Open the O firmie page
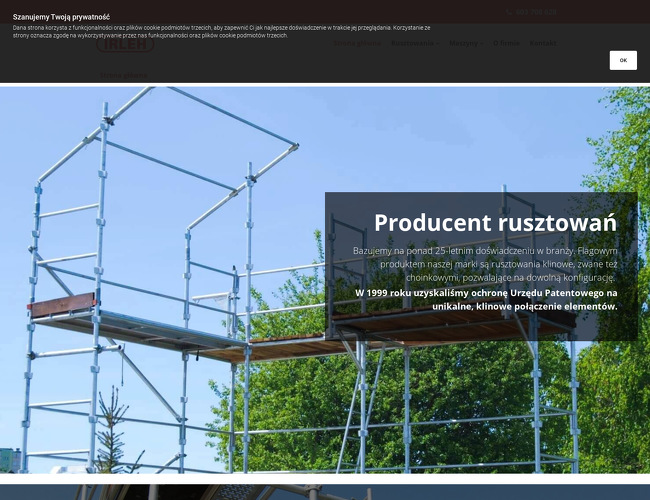This screenshot has width=650, height=500. pyautogui.click(x=506, y=43)
